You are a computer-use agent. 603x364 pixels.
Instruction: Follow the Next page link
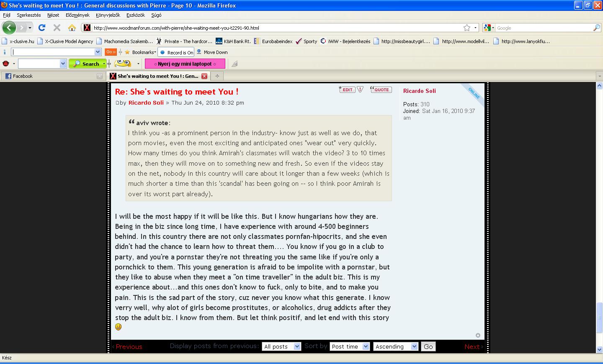coord(473,346)
